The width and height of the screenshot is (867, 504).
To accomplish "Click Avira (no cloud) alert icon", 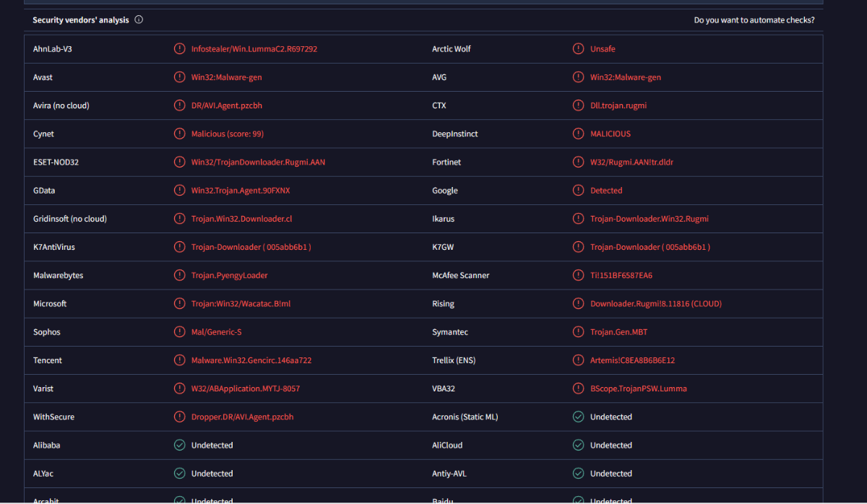I will point(180,105).
